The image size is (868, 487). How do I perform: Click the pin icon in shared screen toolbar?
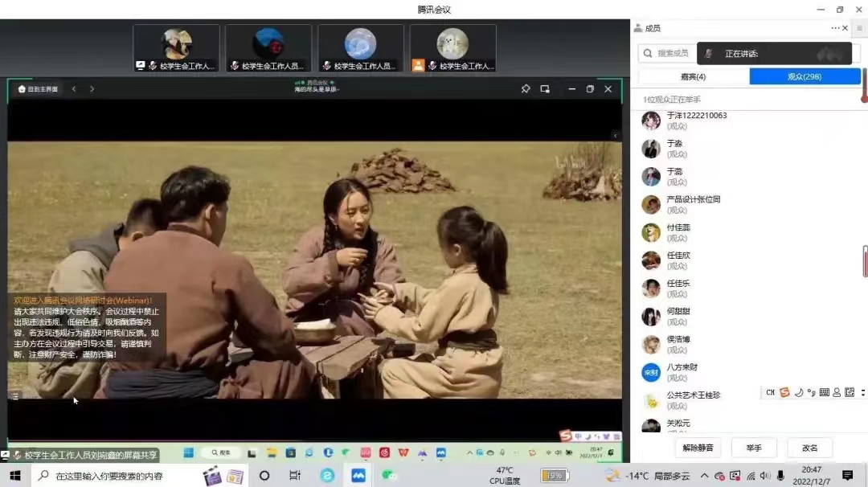tap(526, 88)
